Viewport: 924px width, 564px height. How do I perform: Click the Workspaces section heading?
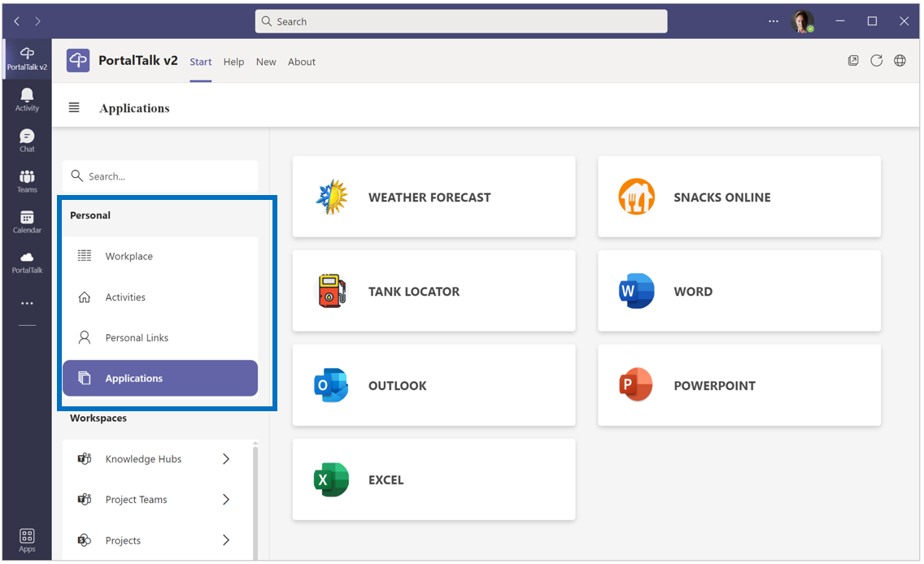[x=98, y=418]
